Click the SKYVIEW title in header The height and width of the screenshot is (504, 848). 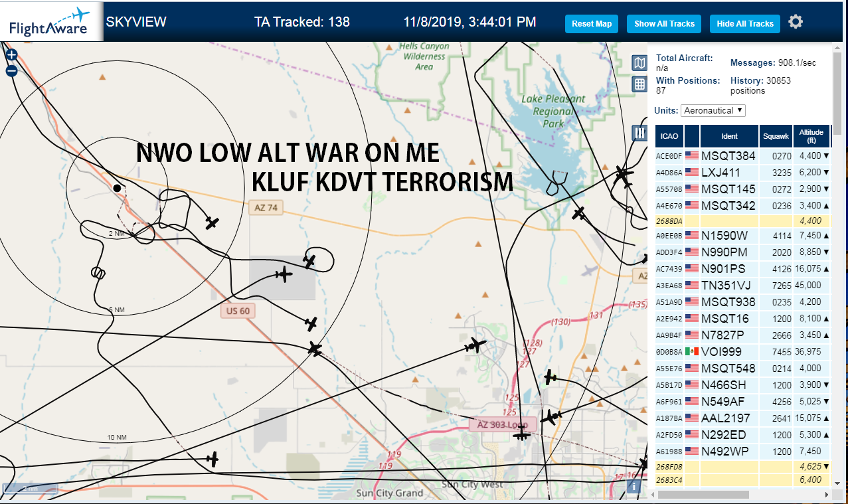coord(136,22)
